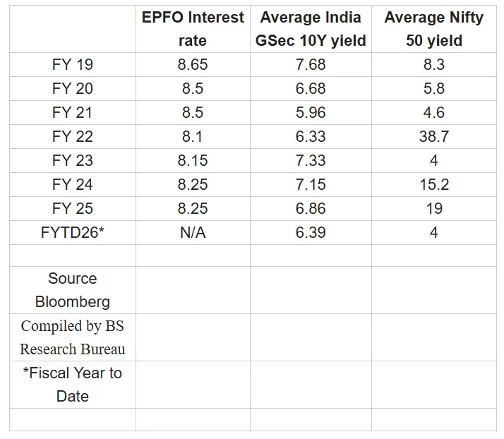Click the 38.7 Nifty yield cell

[433, 137]
